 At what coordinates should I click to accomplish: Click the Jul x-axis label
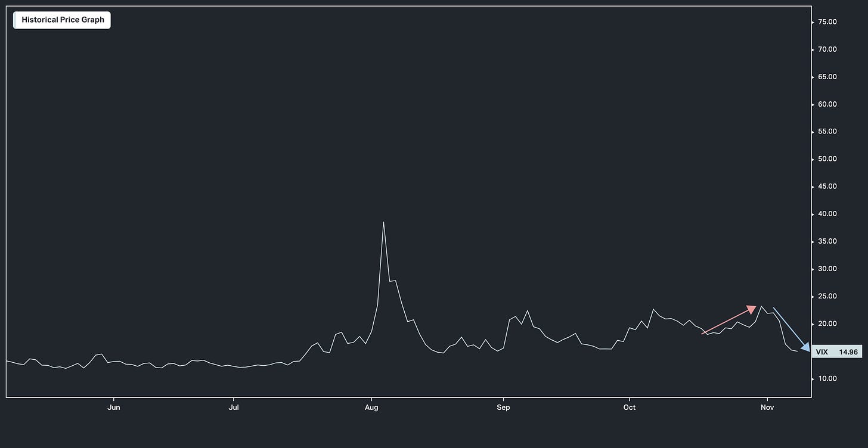click(234, 407)
